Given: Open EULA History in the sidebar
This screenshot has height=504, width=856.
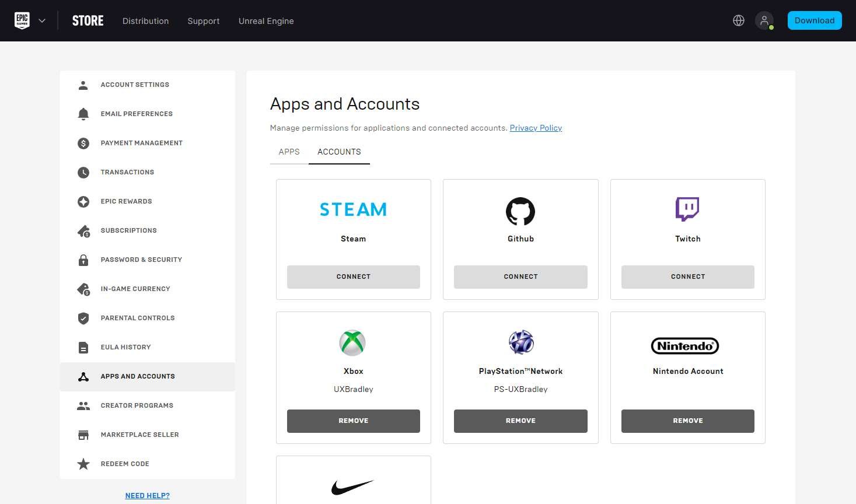Looking at the screenshot, I should pos(148,348).
